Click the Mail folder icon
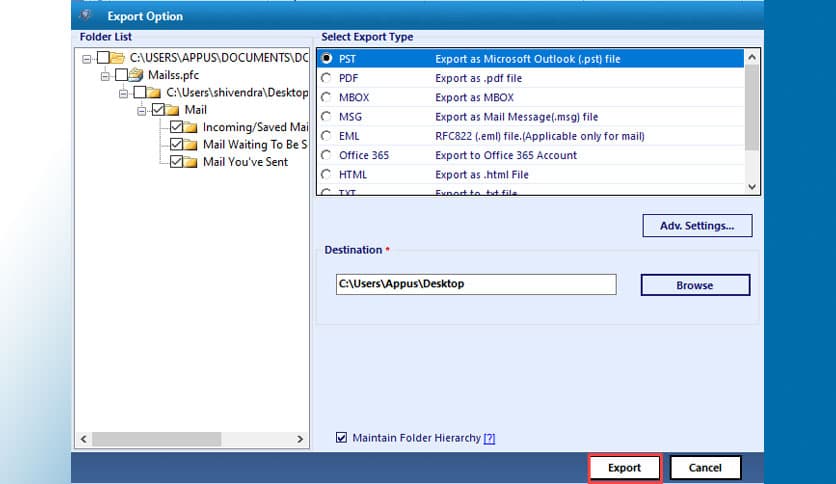Screen dimensions: 836x484 (172, 110)
